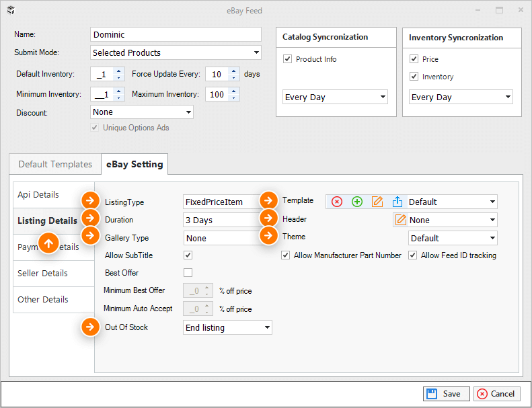Click the Minimum Best Offer field

coord(198,290)
